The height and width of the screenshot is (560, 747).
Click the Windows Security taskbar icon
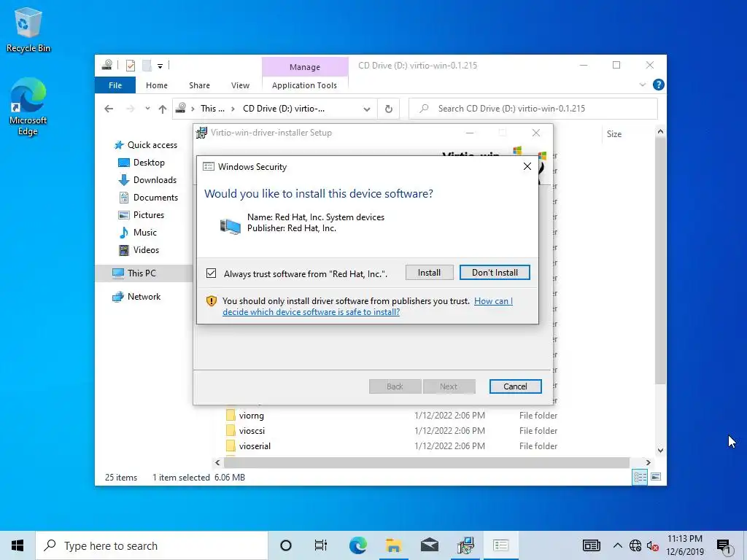[500, 545]
